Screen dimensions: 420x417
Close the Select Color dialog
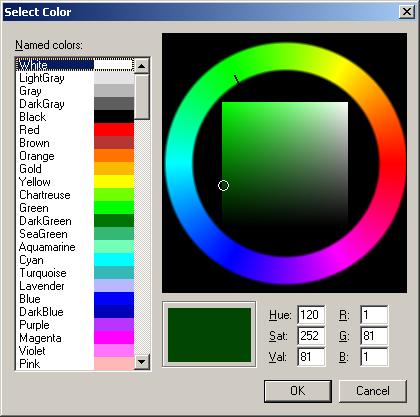pyautogui.click(x=407, y=12)
